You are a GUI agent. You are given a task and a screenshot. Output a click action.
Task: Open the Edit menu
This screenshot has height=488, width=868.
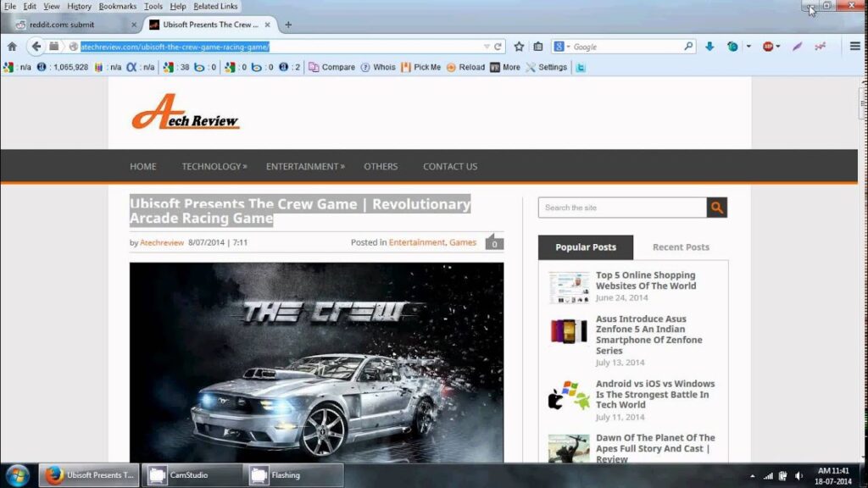coord(30,6)
